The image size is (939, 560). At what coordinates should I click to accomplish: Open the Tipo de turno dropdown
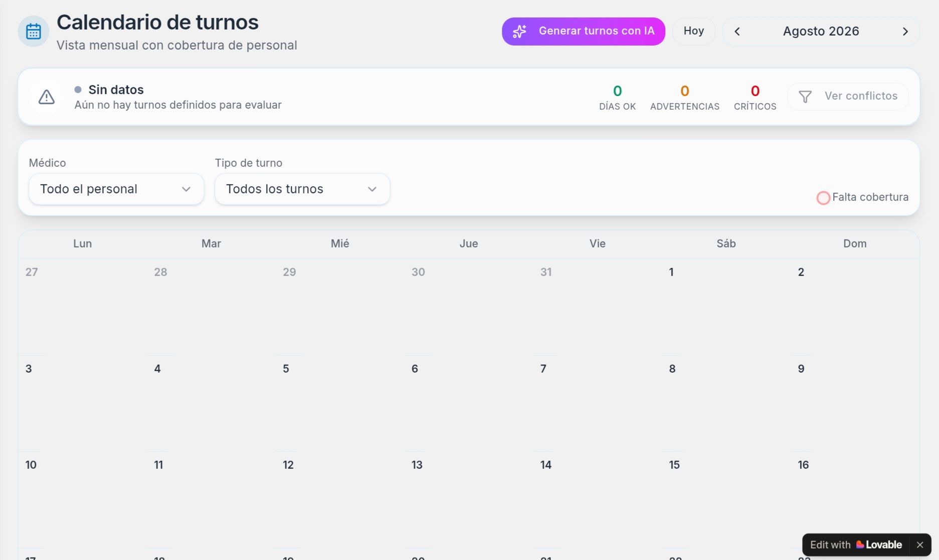[302, 189]
